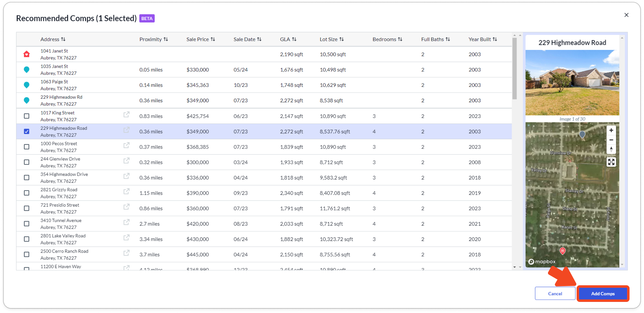Cancel the recommended comps dialog
The height and width of the screenshot is (313, 644).
pos(555,294)
